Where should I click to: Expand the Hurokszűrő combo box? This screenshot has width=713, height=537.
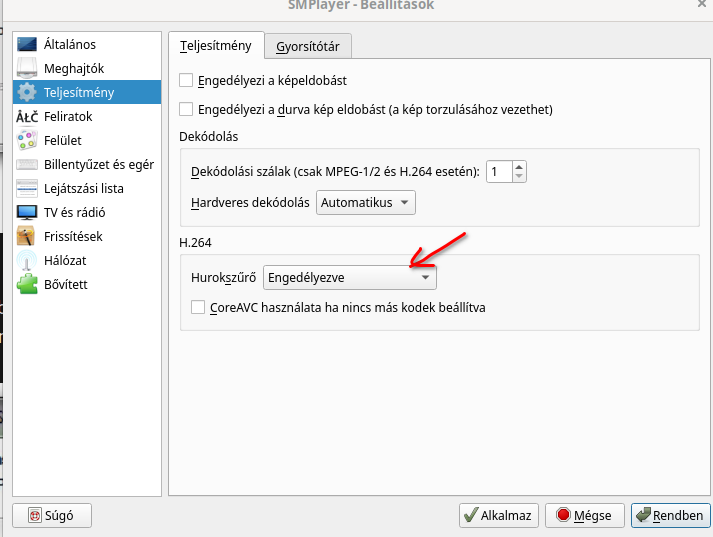(x=350, y=277)
